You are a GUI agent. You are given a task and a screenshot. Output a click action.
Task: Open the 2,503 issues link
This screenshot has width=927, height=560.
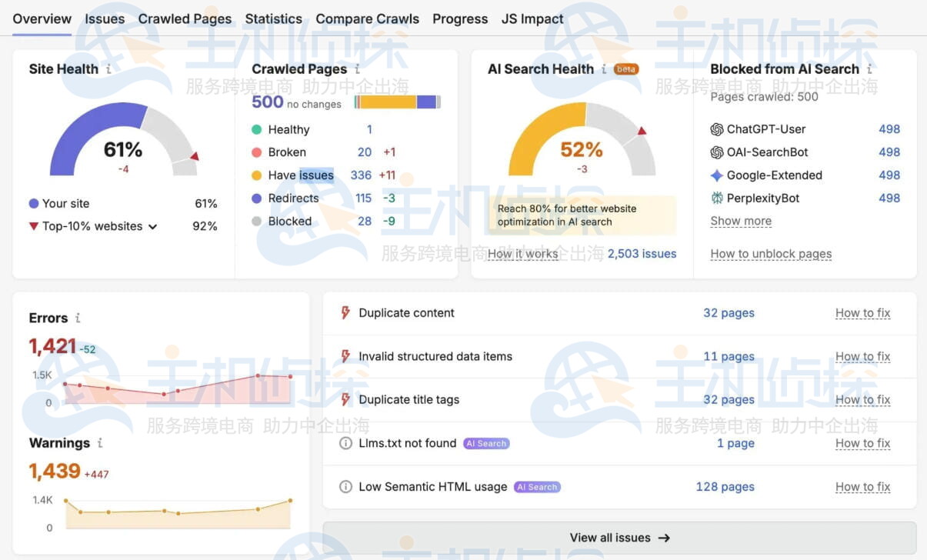pyautogui.click(x=642, y=254)
